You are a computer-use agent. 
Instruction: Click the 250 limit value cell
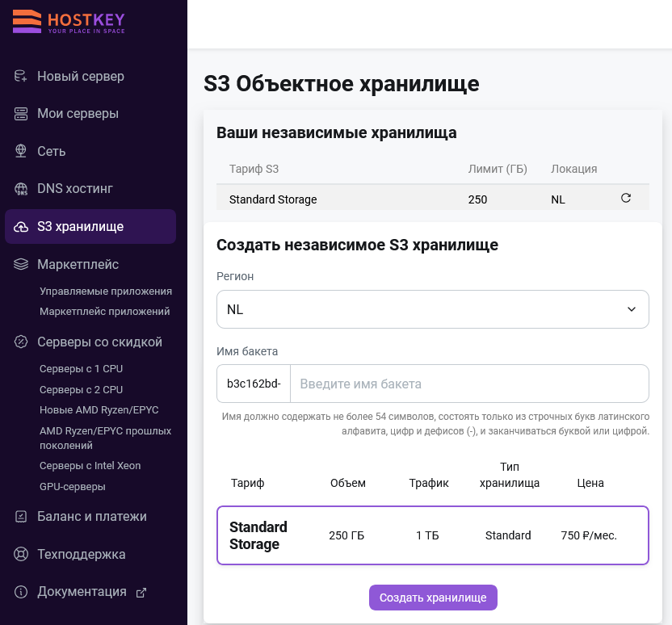click(x=477, y=199)
